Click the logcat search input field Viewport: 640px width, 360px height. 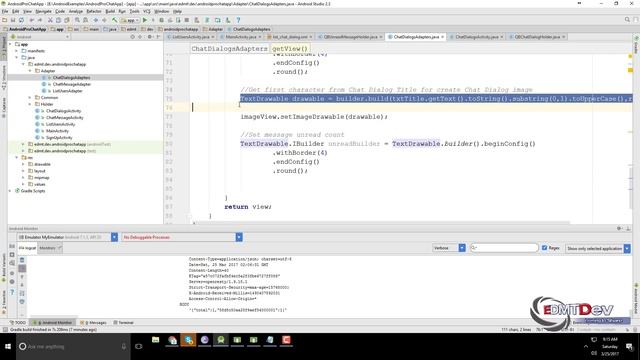tap(504, 248)
